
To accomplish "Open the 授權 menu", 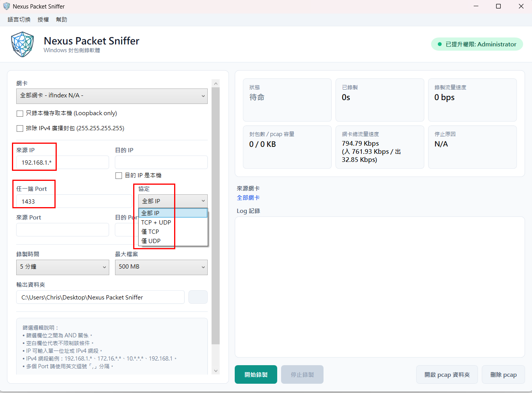I will [43, 20].
